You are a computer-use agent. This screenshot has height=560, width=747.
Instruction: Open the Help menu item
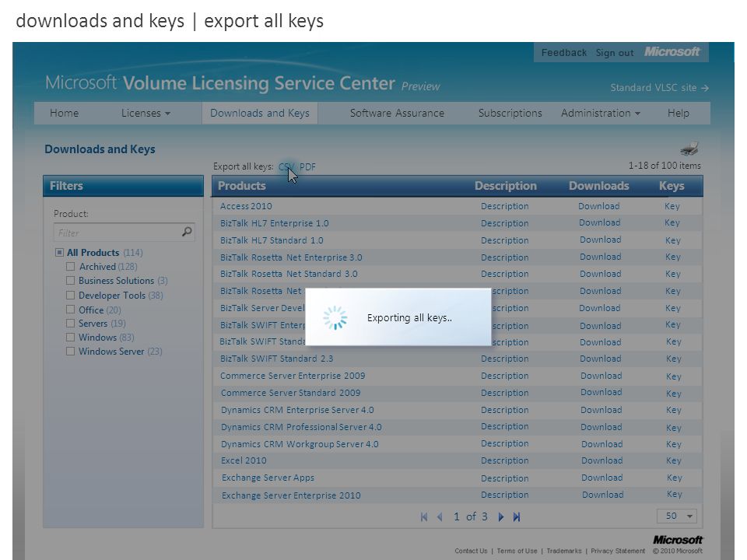tap(678, 113)
